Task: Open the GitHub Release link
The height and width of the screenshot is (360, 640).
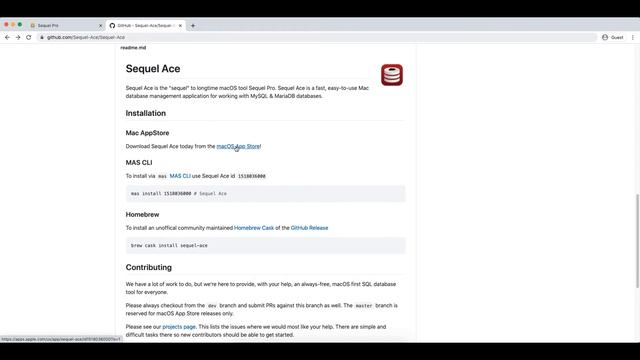Action: (309, 228)
